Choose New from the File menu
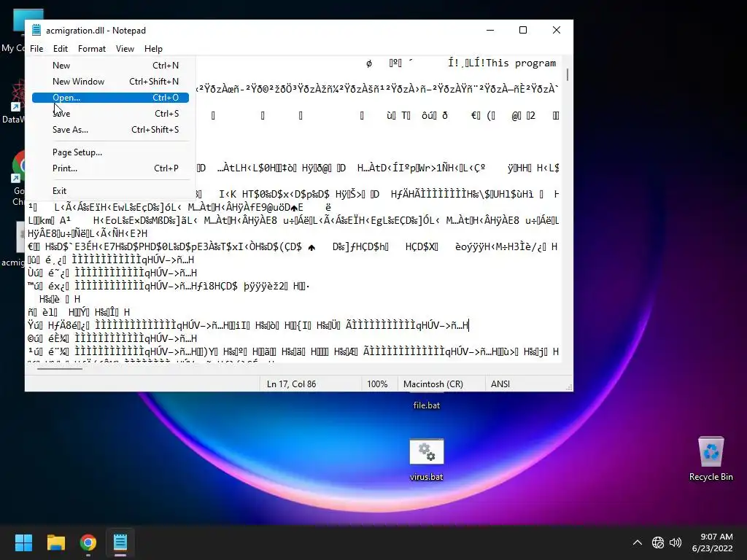This screenshot has height=560, width=747. (x=111, y=65)
